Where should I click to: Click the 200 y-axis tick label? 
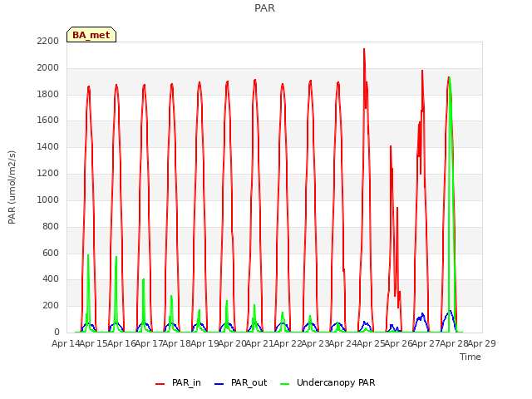tap(51, 306)
